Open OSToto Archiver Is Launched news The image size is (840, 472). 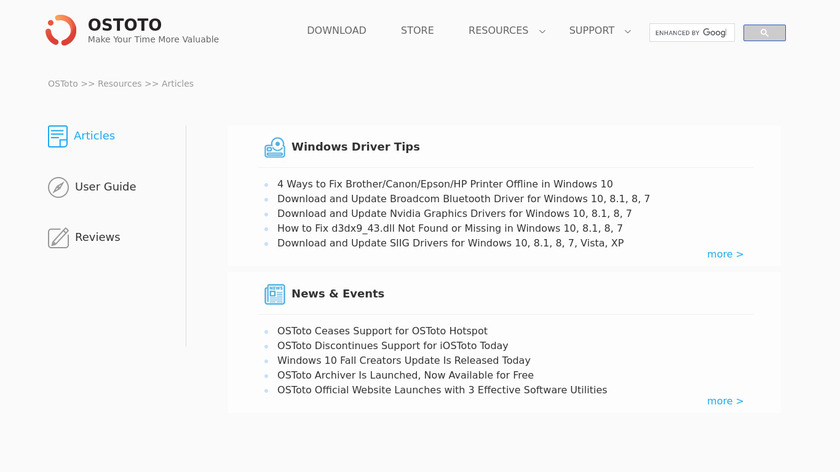click(x=405, y=375)
